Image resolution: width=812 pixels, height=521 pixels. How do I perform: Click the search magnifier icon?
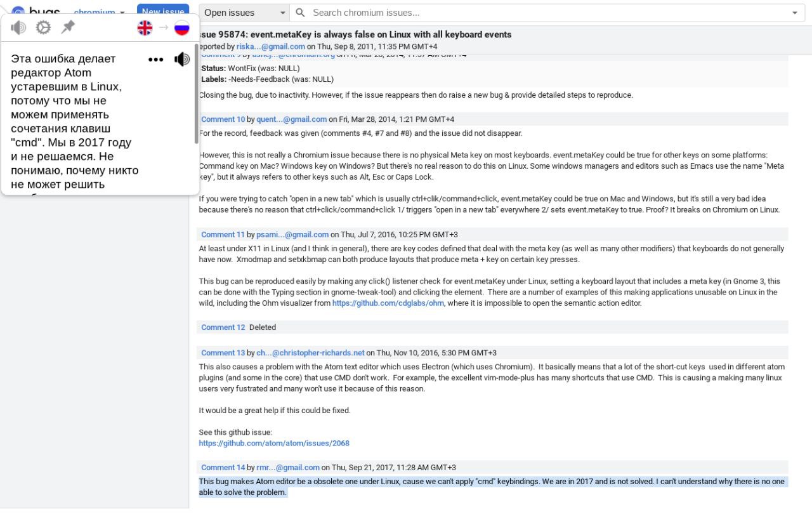click(301, 13)
